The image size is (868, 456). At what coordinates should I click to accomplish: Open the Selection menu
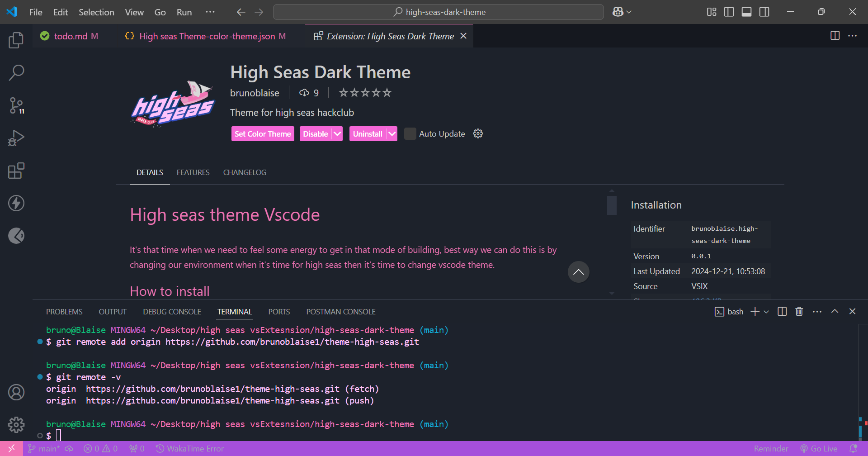pos(96,12)
